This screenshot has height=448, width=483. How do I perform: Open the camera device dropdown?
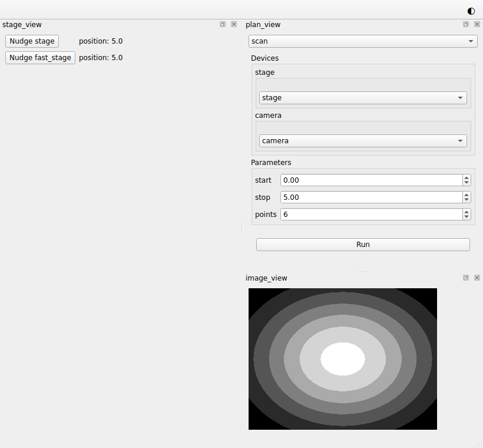[363, 141]
